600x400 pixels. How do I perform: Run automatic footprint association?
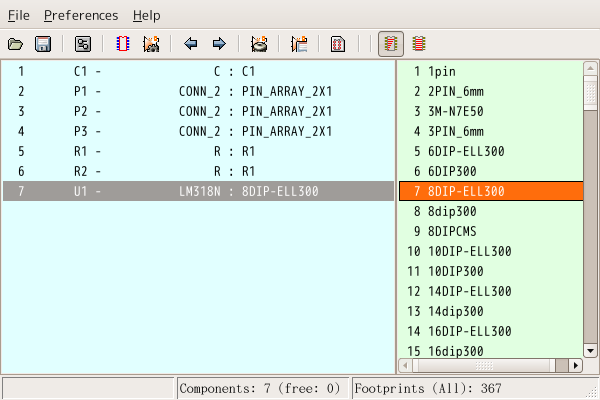pyautogui.click(x=151, y=44)
